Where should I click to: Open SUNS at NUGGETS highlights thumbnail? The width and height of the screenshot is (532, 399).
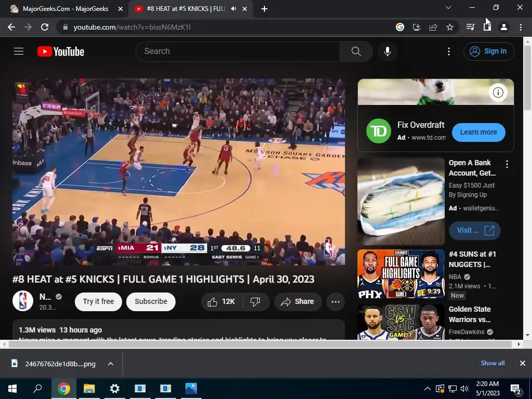[401, 274]
